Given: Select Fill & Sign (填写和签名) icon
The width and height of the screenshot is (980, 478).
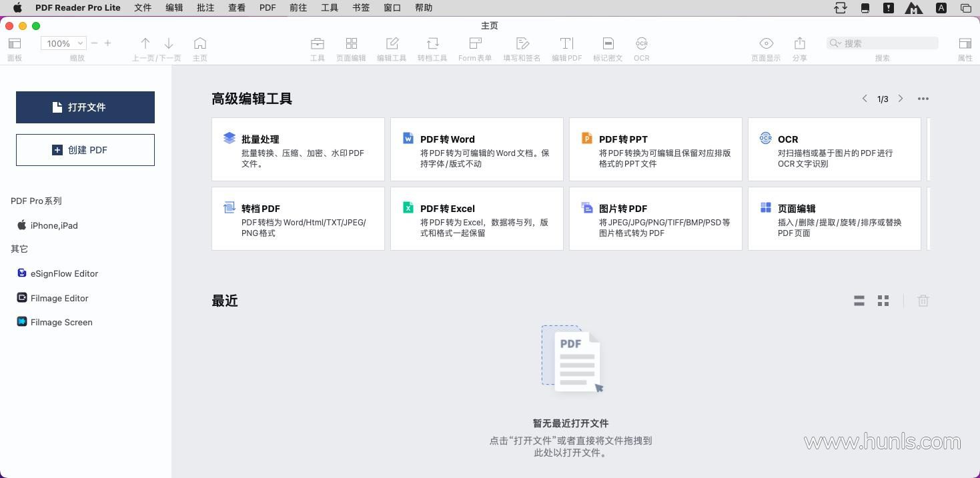Looking at the screenshot, I should click(522, 43).
